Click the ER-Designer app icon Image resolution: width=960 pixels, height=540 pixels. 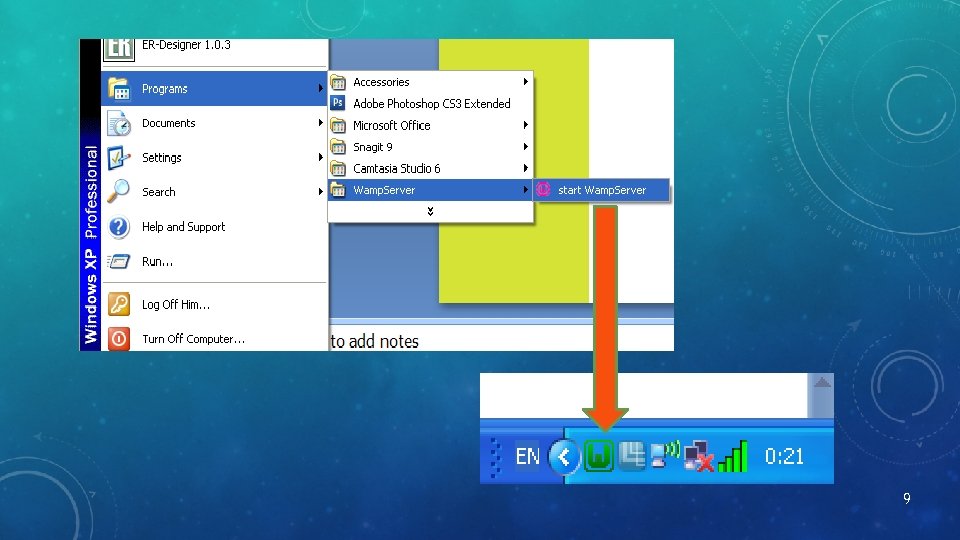pyautogui.click(x=119, y=50)
